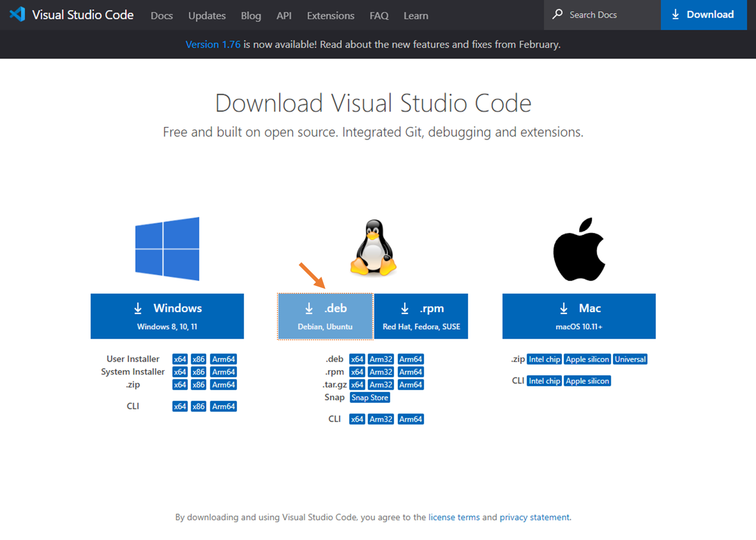Select Arm32 in the Linux .deb row
The height and width of the screenshot is (540, 756).
(381, 359)
